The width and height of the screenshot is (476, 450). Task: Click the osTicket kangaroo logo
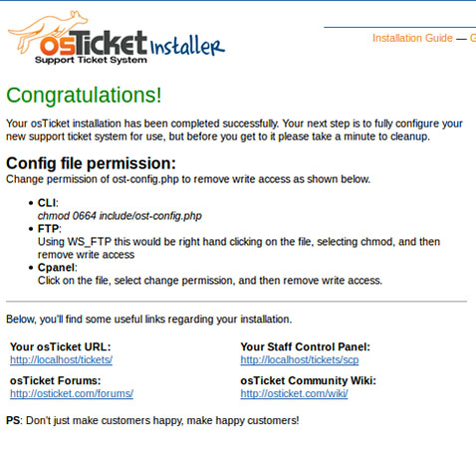[x=78, y=38]
